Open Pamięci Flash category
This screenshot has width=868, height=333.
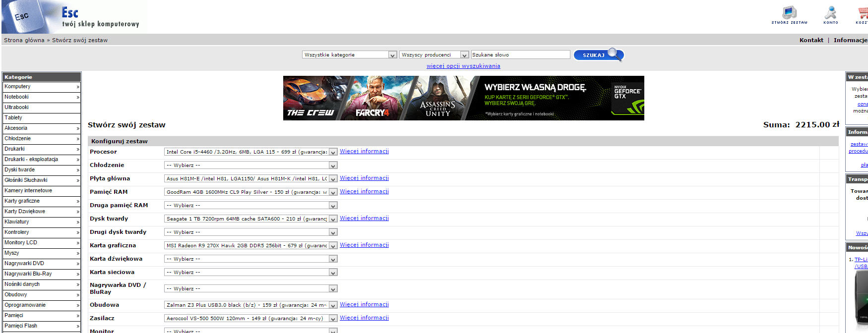pyautogui.click(x=42, y=326)
